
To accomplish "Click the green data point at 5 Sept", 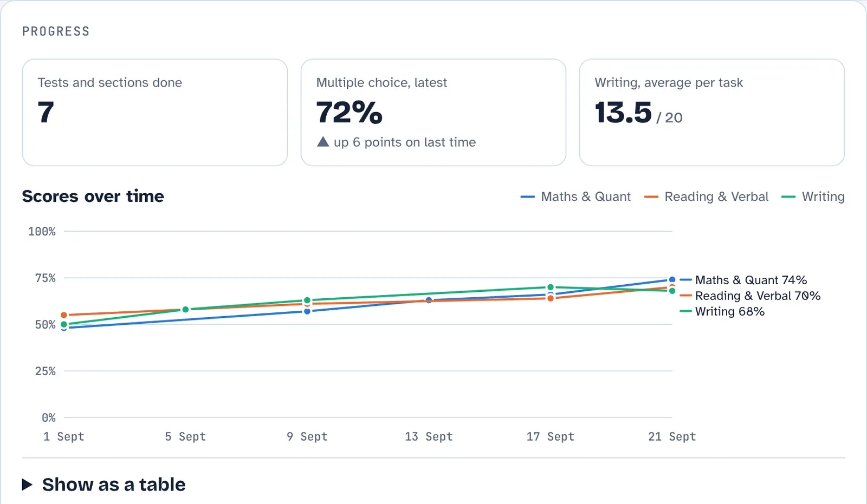I will point(185,310).
